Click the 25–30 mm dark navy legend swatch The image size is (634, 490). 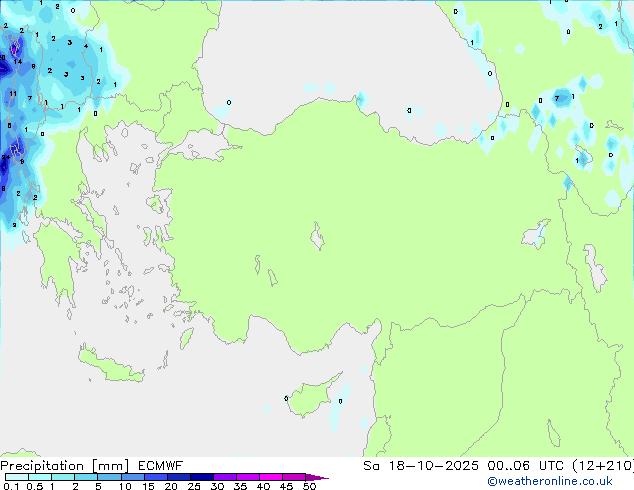point(202,477)
